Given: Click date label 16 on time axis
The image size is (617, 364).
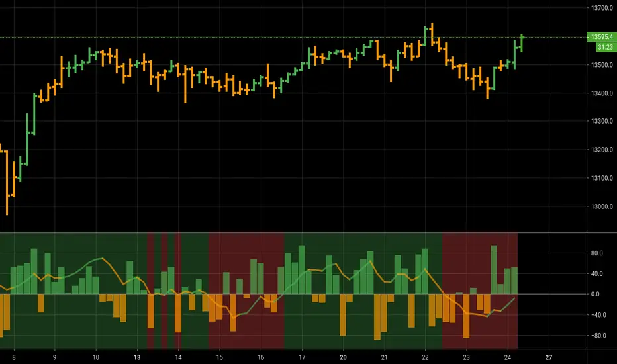Looking at the screenshot, I should click(260, 357).
